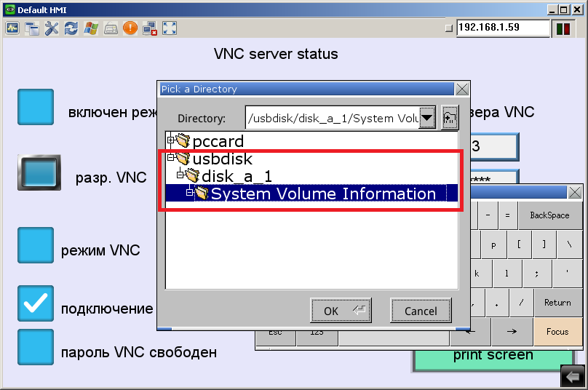Screen dimensions: 588x390
Task: Click the System Volume Information folder icon
Action: (202, 193)
